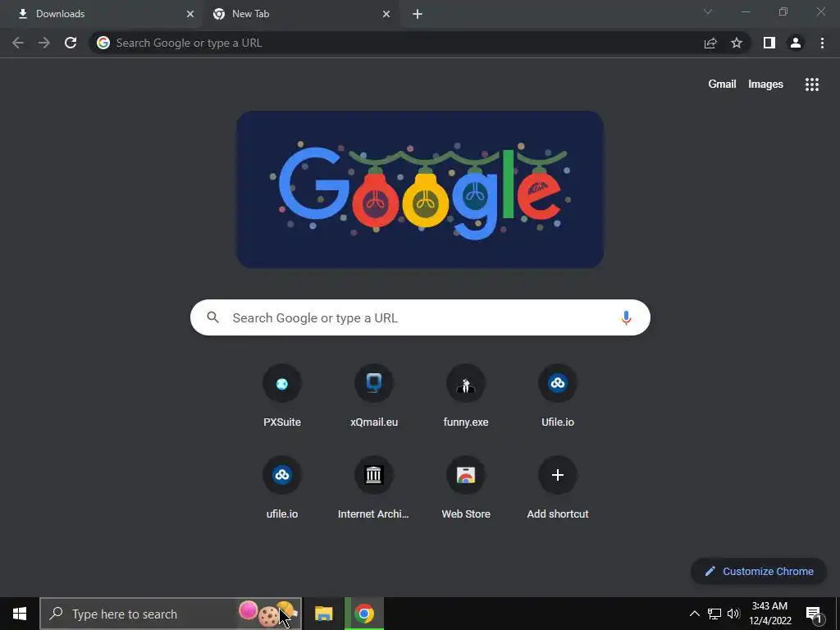Open the xQmail.eu shortcut
The image size is (840, 630).
[x=374, y=395]
